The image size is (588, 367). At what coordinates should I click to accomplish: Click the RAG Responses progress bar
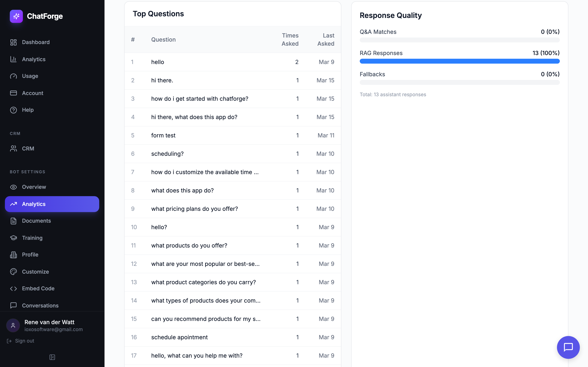(459, 61)
